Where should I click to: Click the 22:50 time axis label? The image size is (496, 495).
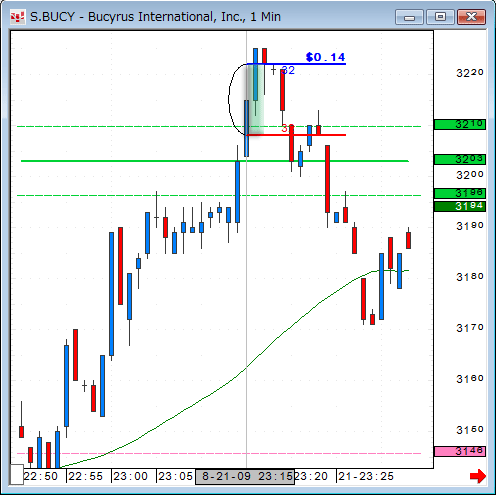click(41, 476)
